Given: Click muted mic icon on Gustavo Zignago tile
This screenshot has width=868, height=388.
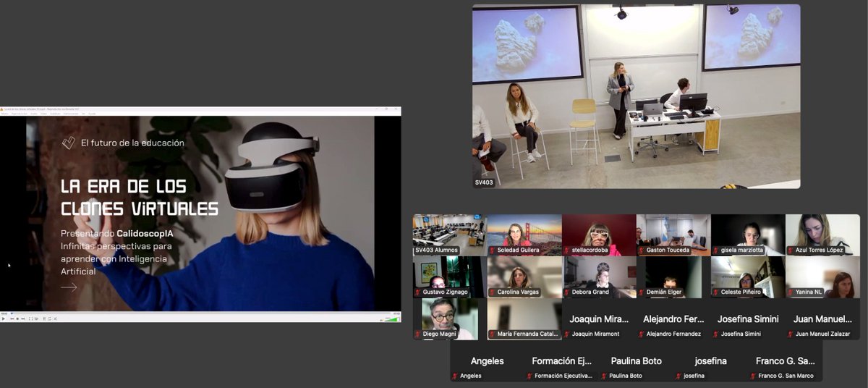Looking at the screenshot, I should click(x=417, y=292).
